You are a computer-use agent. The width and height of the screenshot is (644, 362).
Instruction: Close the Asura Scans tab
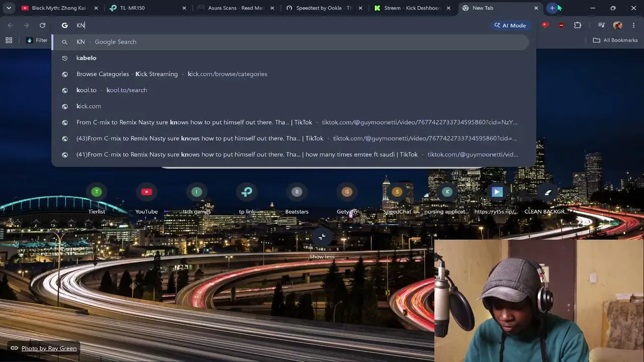coord(272,8)
